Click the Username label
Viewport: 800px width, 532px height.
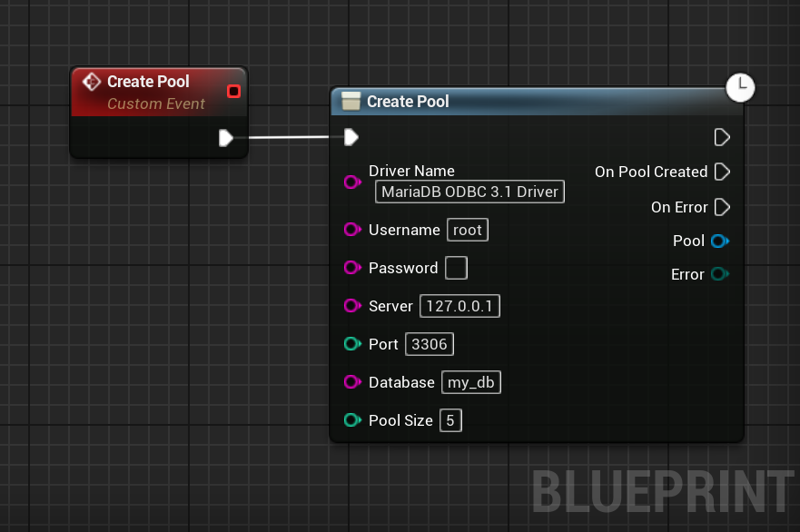point(404,230)
